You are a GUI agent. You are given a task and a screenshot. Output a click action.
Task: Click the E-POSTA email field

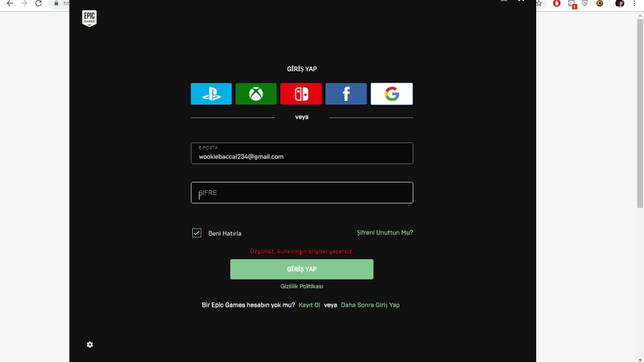302,153
